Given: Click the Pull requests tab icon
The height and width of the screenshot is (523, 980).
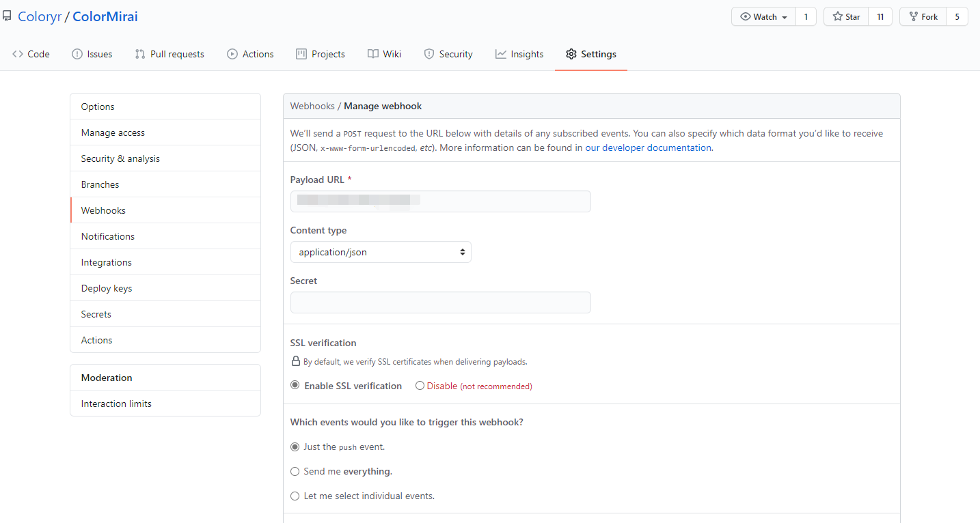Looking at the screenshot, I should coord(140,54).
